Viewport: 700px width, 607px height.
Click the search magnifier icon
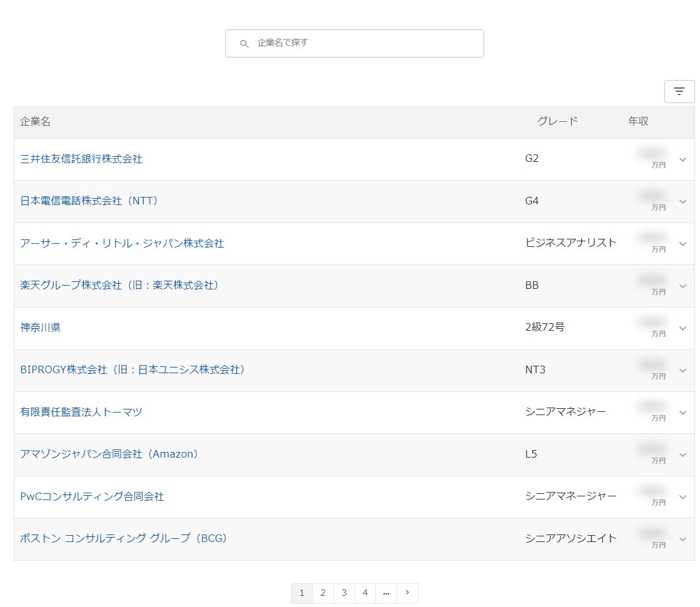click(x=244, y=44)
